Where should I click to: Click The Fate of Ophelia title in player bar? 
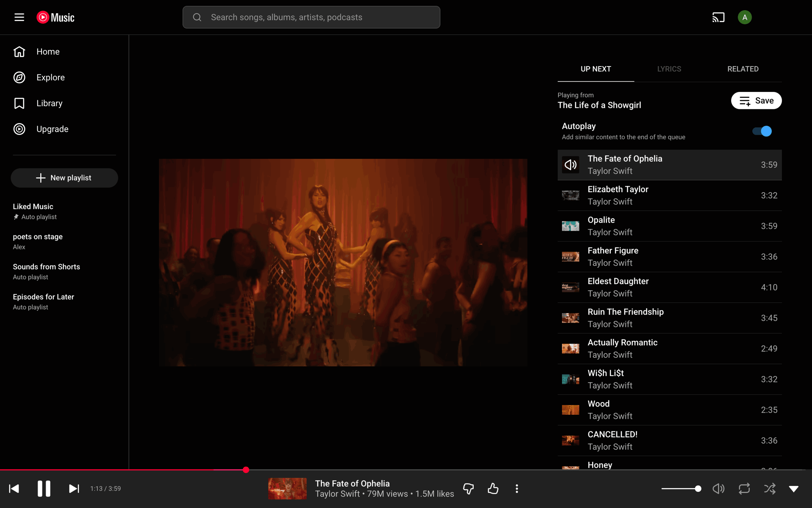[x=352, y=483]
